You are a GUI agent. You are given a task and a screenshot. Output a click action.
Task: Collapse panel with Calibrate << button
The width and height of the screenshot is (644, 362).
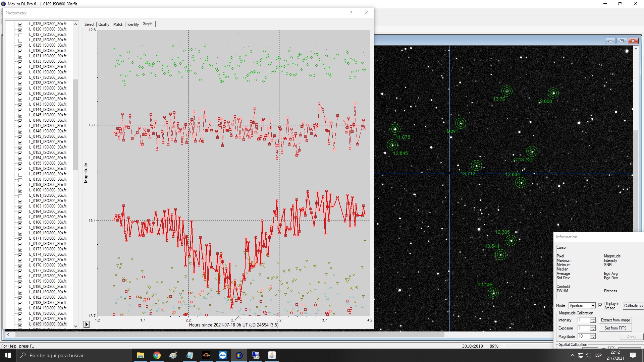pyautogui.click(x=633, y=305)
